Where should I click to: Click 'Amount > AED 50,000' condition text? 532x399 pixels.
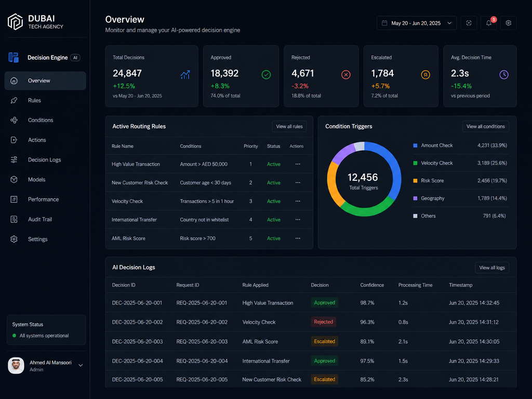[x=204, y=164]
